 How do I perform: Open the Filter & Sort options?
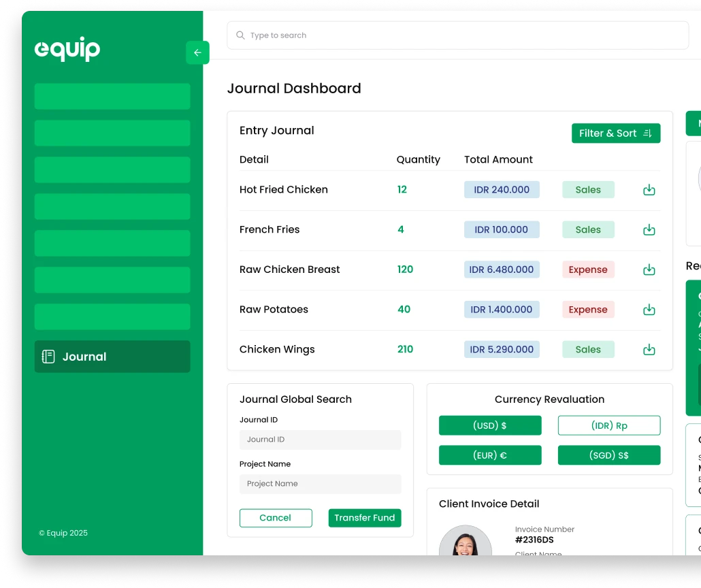pos(615,133)
